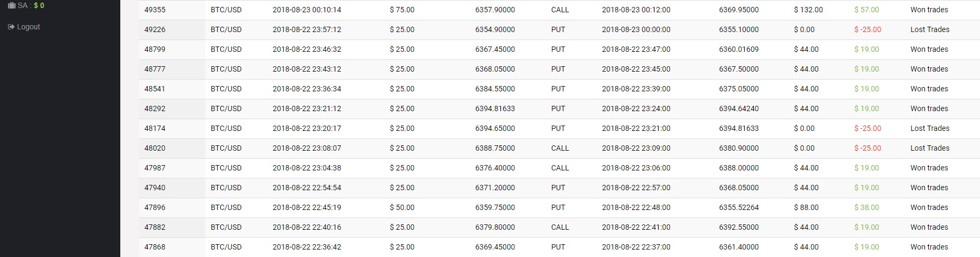
Task: Click payout amount $ 132.00
Action: [x=808, y=10]
